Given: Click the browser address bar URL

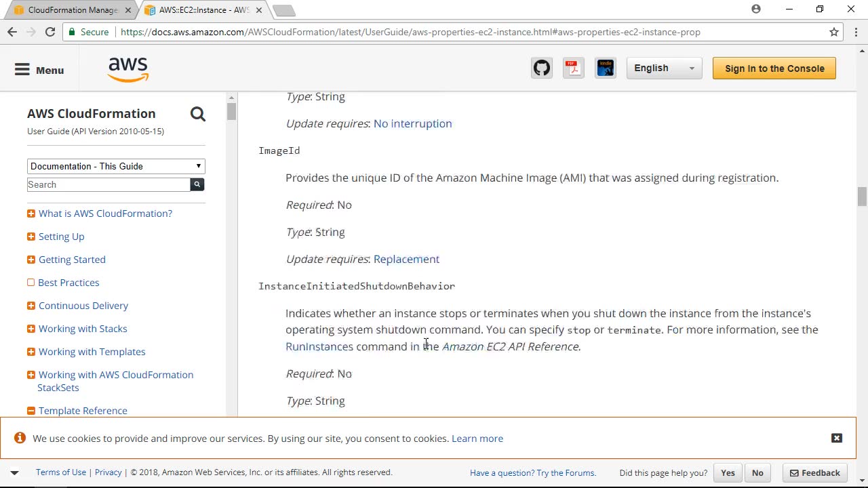Looking at the screenshot, I should [410, 32].
